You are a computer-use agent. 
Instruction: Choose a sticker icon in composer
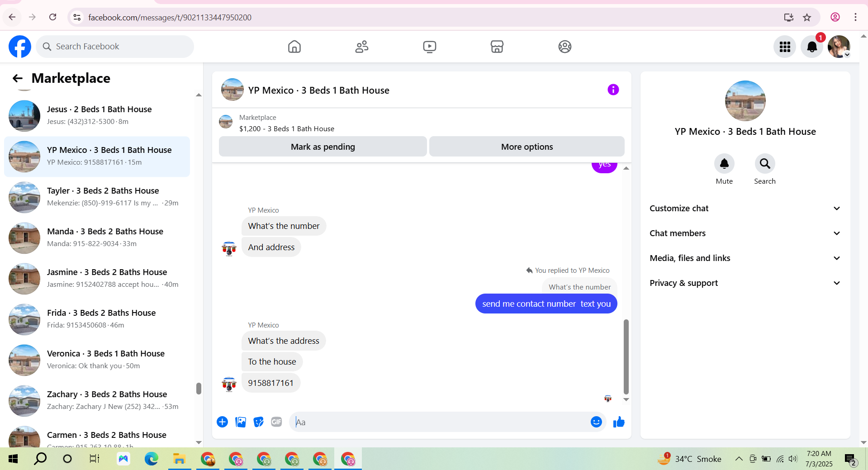[x=259, y=422]
